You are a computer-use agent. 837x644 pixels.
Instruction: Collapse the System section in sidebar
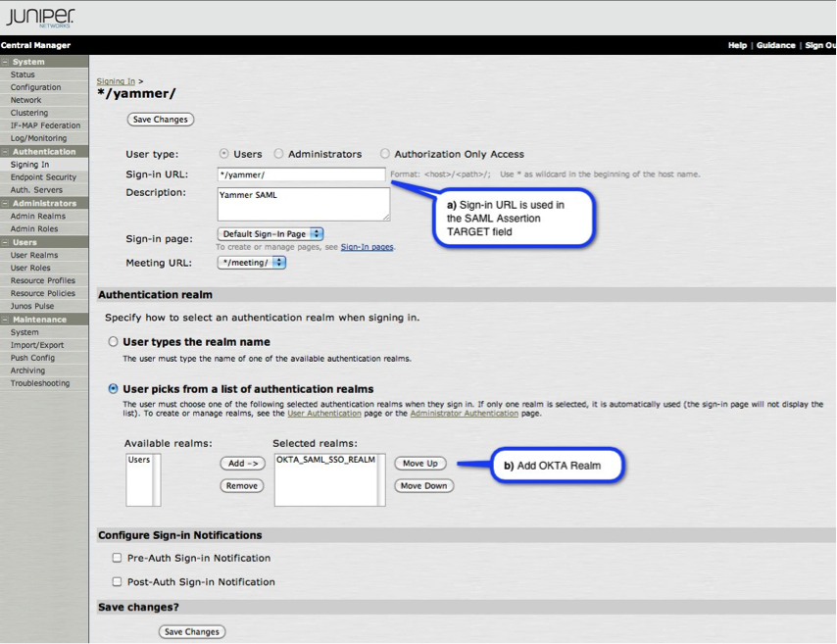(5, 62)
